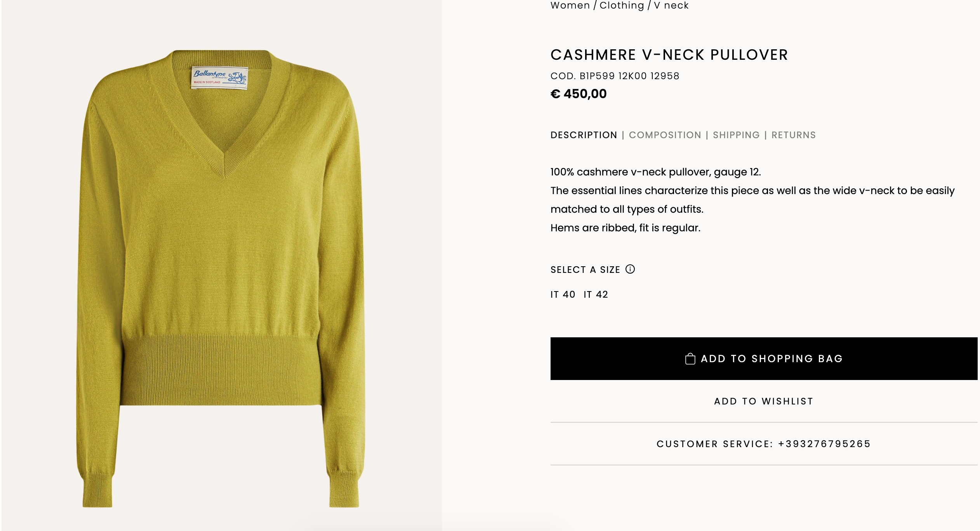Call the customer service phone number
This screenshot has height=531, width=980.
pos(824,444)
